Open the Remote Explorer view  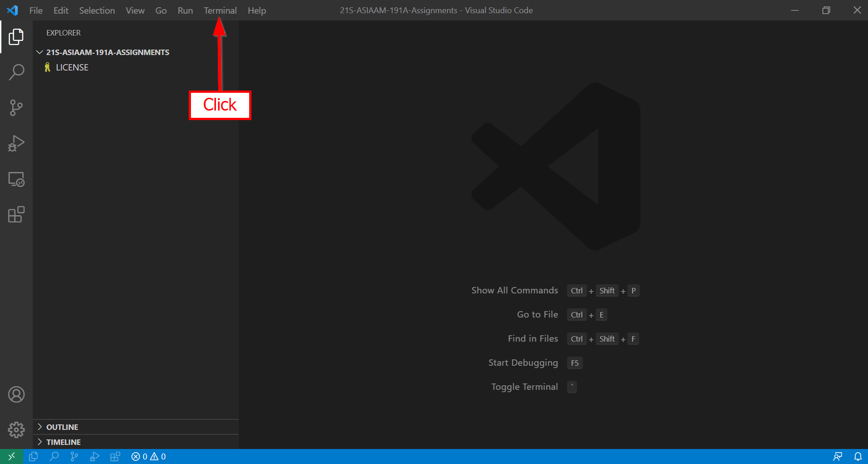16,179
